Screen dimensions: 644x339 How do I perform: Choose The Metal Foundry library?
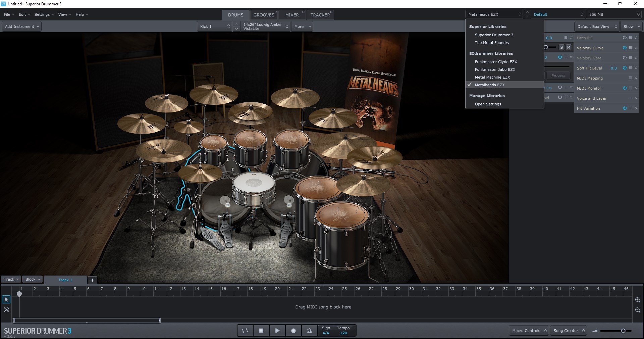[492, 43]
